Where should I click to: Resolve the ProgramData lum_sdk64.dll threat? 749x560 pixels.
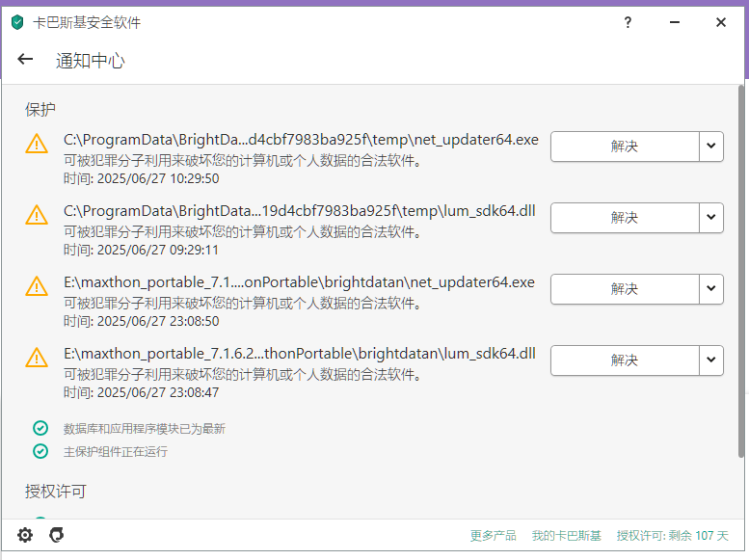tap(625, 218)
